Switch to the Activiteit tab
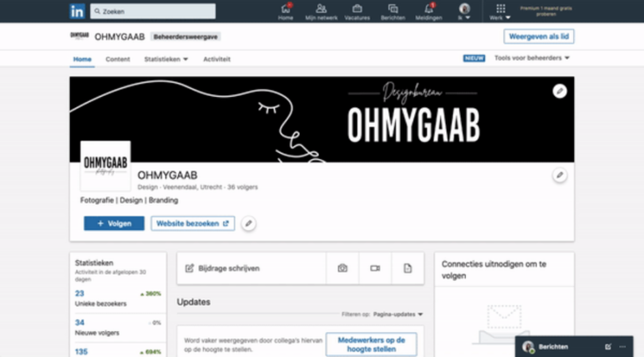This screenshot has width=644, height=357. click(216, 59)
